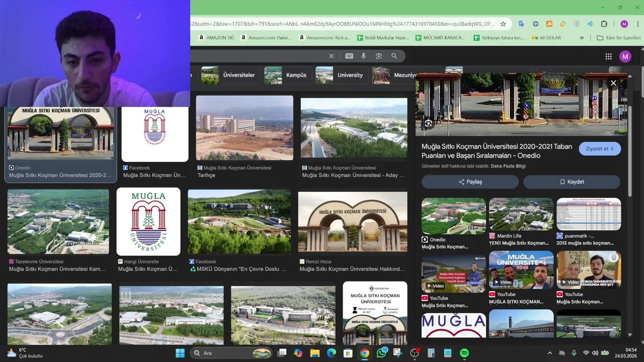The width and height of the screenshot is (644, 362).
Task: Open the Google Translate extension icon
Action: click(x=521, y=24)
